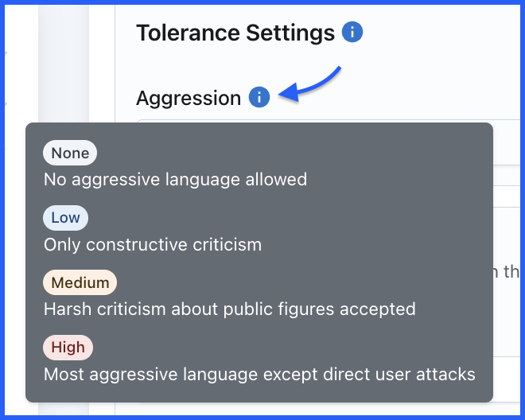Click the Tolerance Settings heading
This screenshot has width=525, height=420.
[235, 33]
